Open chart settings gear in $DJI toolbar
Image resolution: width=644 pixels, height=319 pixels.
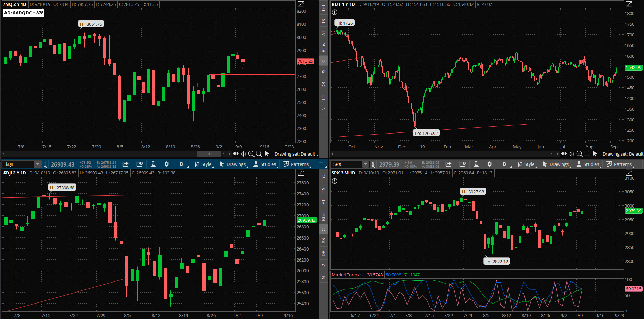167,164
